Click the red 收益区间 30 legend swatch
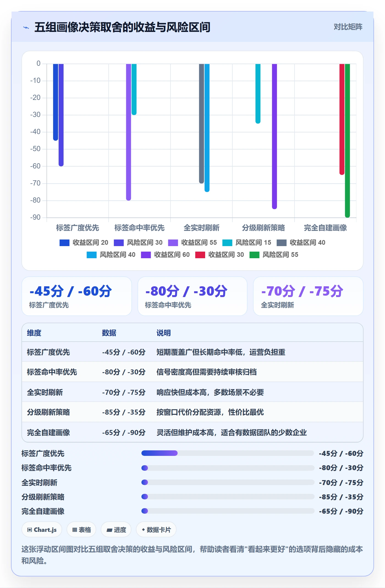The image size is (385, 588). coord(200,255)
